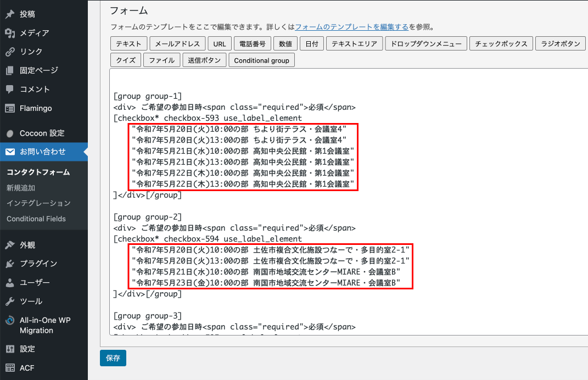Follow the フォームのテンプレートを編集する link
Screen dimensions: 588x380
pos(351,26)
